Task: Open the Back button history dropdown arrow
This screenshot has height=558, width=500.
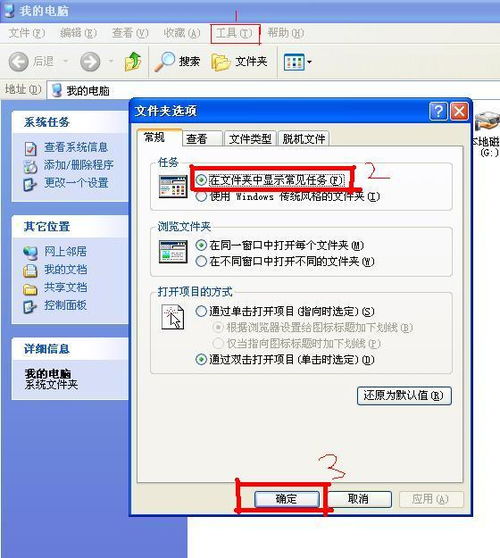Action: (65, 61)
